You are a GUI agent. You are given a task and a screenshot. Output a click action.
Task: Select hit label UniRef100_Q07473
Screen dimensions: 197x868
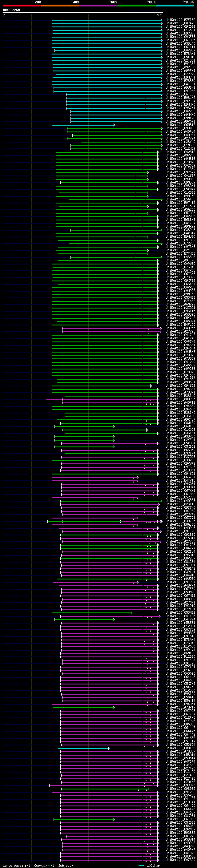tap(180, 23)
